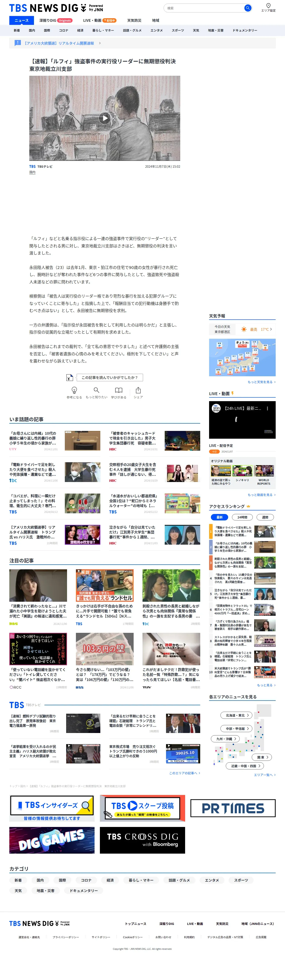Click もっと見る under access ranking
This screenshot has width=285, height=980.
click(266, 685)
